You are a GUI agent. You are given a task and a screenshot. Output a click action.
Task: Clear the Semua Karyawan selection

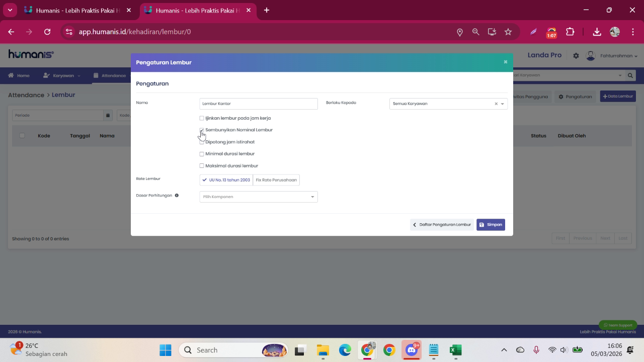coord(496,104)
